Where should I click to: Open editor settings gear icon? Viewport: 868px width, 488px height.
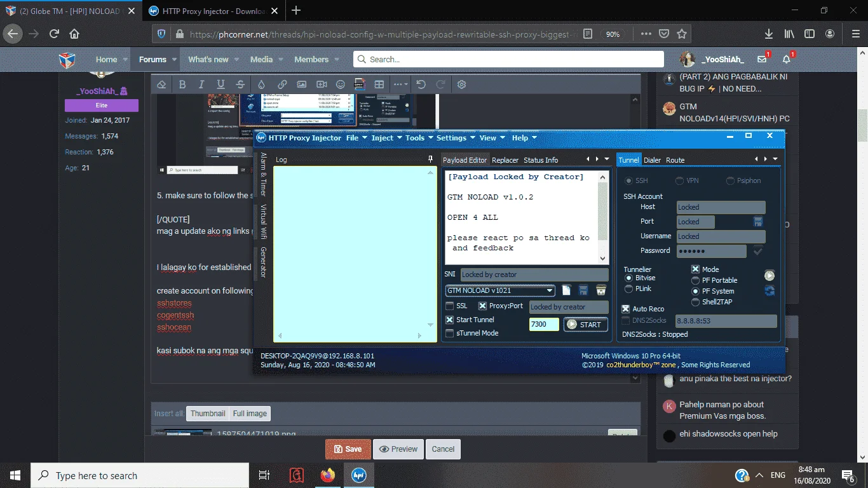[x=462, y=85]
